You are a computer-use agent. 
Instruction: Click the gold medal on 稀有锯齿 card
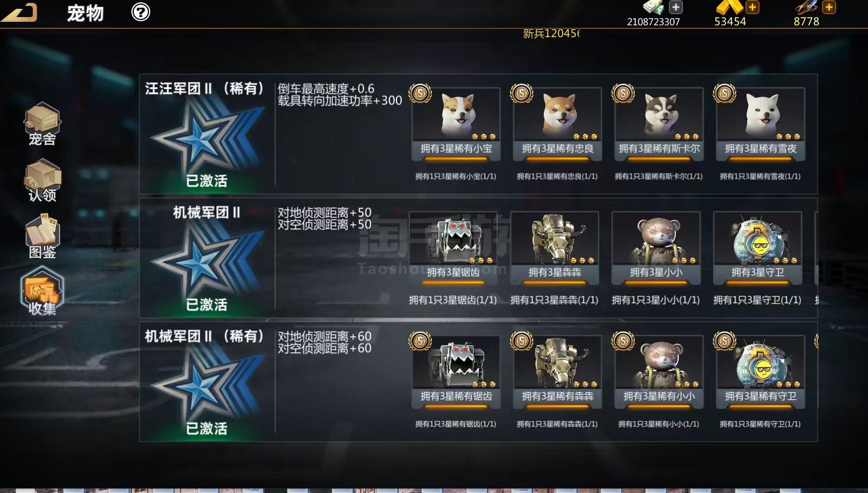point(420,340)
